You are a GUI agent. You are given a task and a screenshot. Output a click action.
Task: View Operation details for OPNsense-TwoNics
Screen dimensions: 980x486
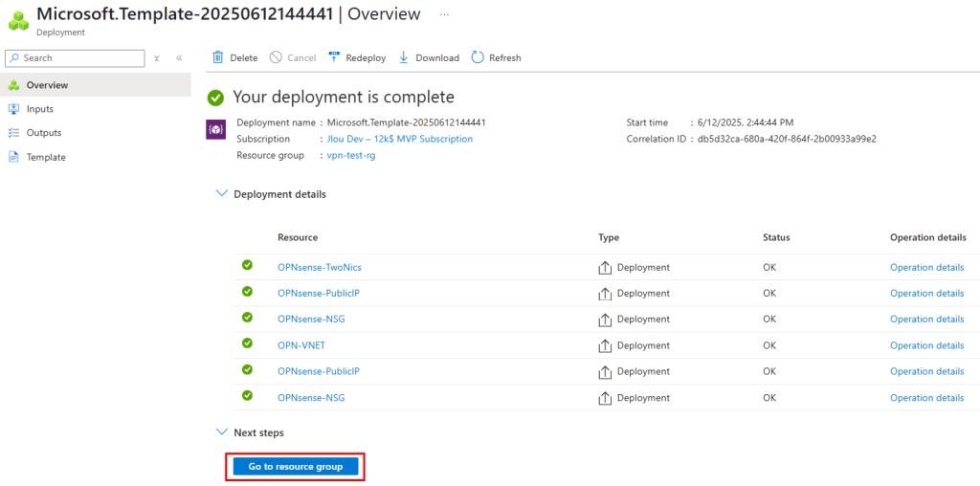pyautogui.click(x=926, y=267)
